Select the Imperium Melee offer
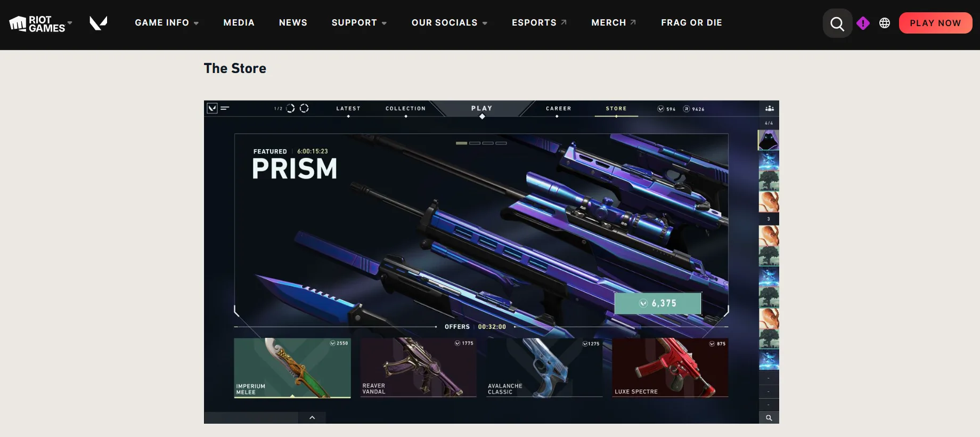Screen dimensions: 980x437 292,368
